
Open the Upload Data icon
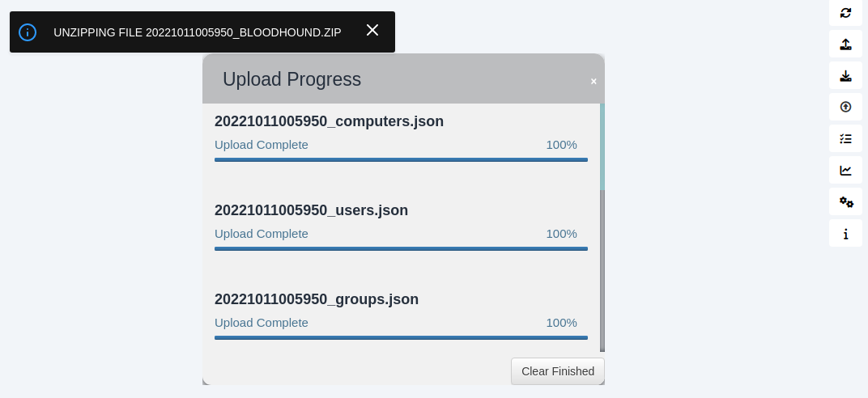point(845,107)
